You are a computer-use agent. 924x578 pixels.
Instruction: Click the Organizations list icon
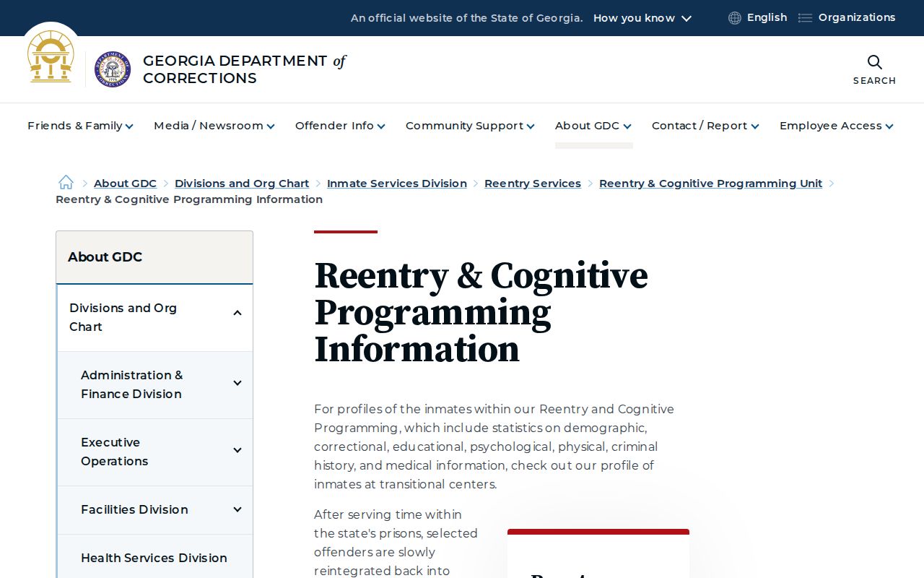click(x=805, y=18)
